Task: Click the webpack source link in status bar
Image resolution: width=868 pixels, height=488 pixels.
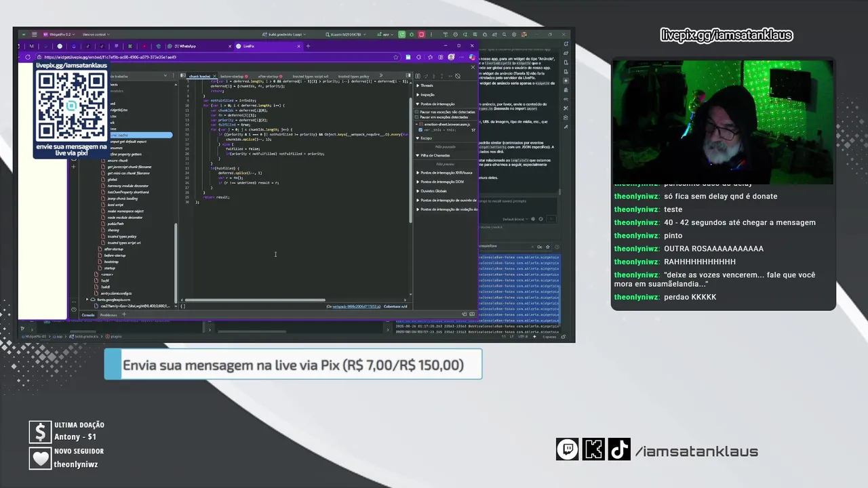Action: (x=357, y=306)
